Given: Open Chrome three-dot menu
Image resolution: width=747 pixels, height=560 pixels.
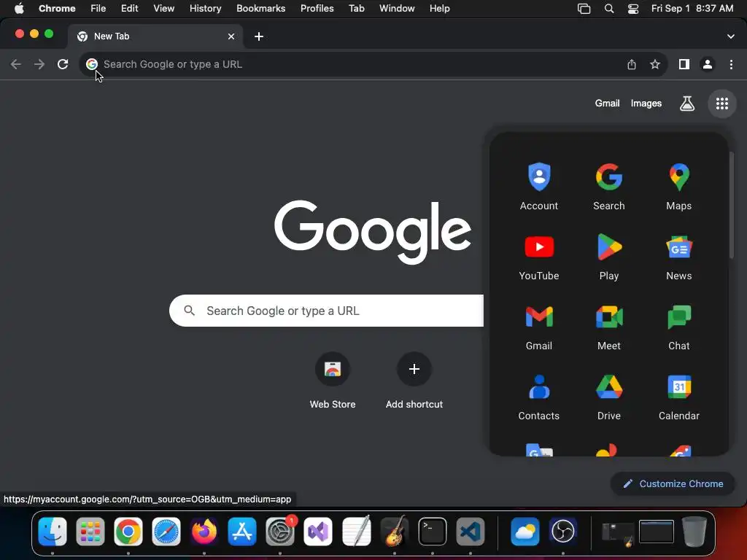Looking at the screenshot, I should pyautogui.click(x=731, y=64).
